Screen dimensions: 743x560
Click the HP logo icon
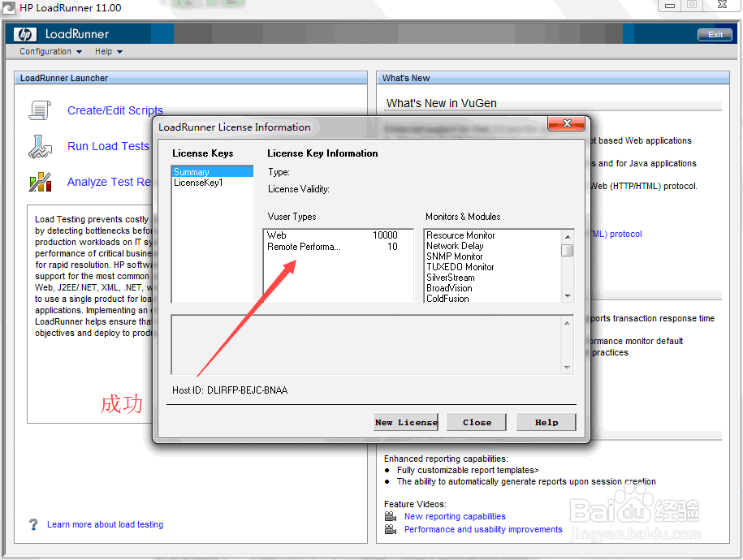[24, 34]
